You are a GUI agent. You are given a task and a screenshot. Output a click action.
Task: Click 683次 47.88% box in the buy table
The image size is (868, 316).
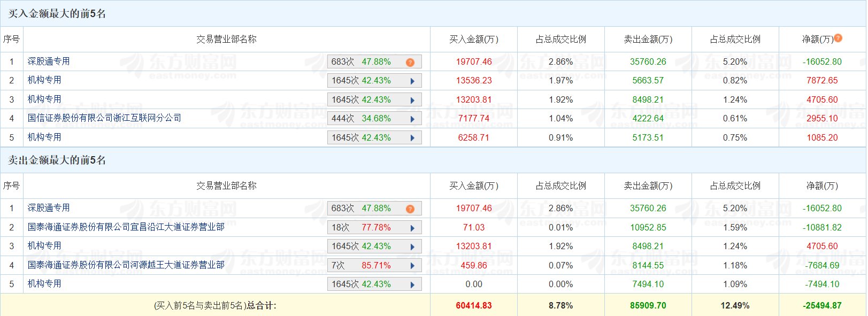tap(364, 62)
